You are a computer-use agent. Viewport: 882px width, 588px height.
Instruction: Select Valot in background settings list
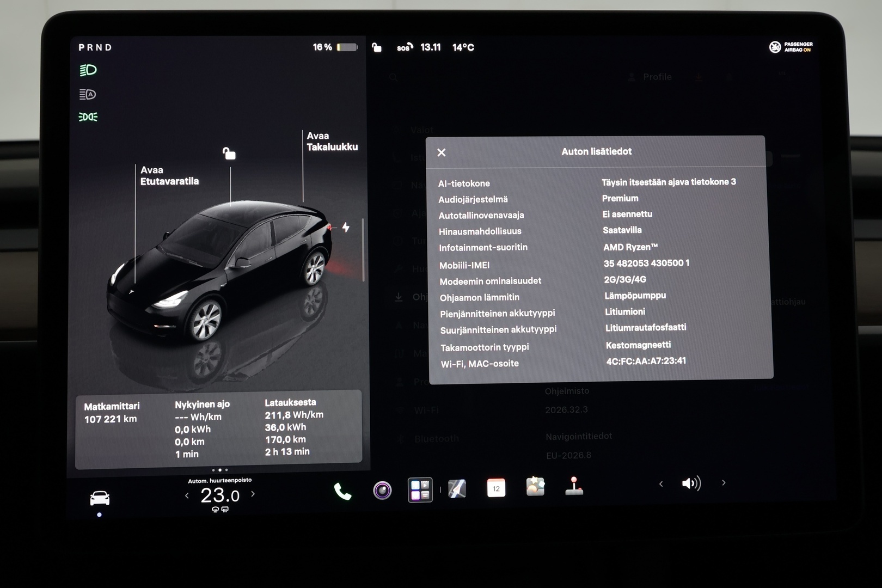point(422,130)
